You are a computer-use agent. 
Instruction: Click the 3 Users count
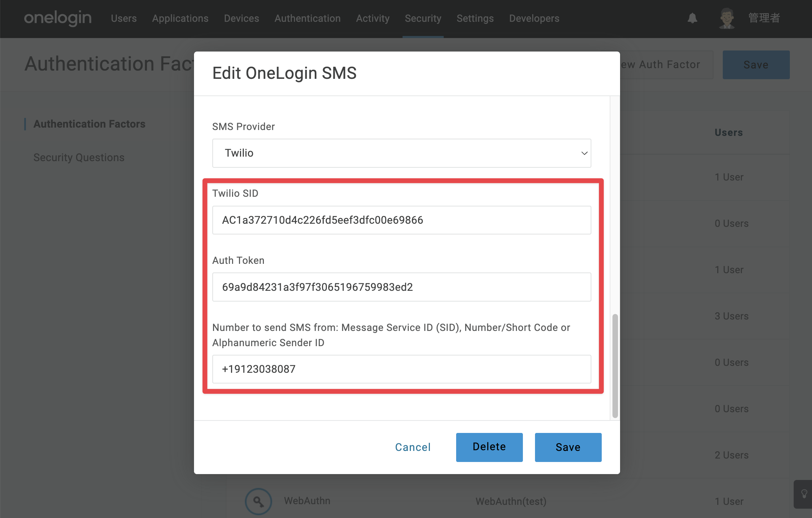tap(731, 316)
